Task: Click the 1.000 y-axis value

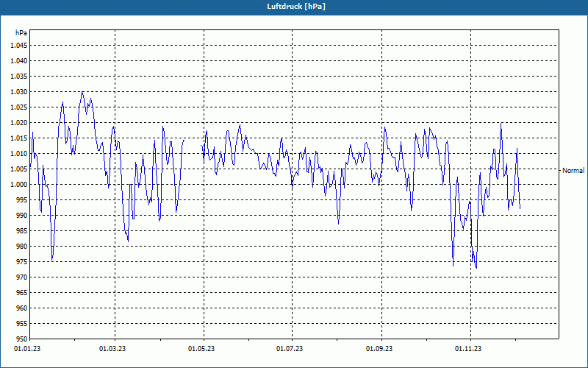Action: (x=19, y=185)
